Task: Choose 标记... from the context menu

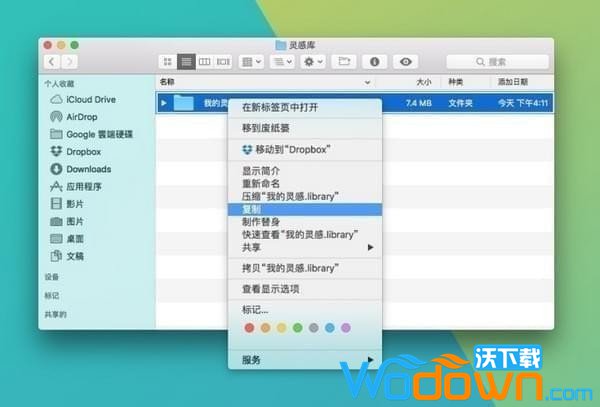Action: (x=305, y=310)
